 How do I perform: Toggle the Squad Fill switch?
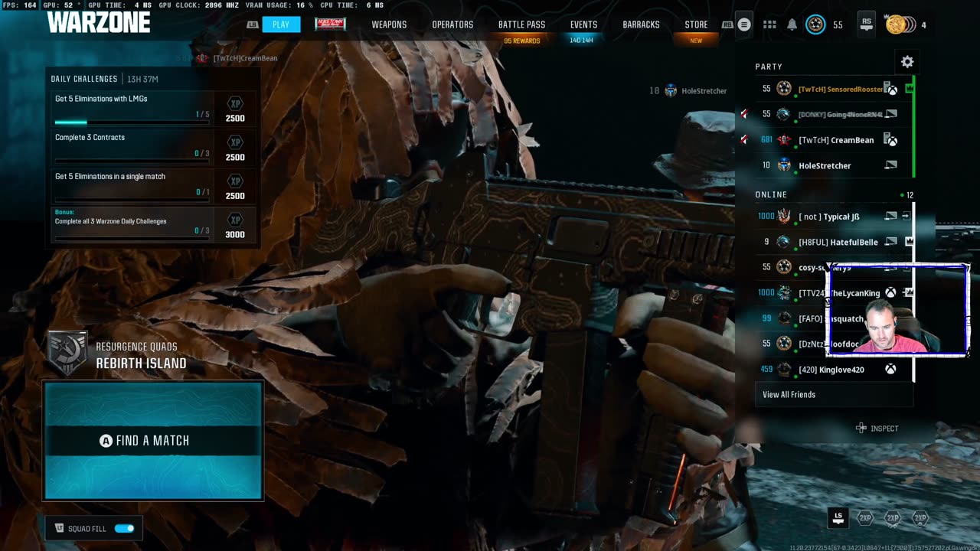(124, 528)
